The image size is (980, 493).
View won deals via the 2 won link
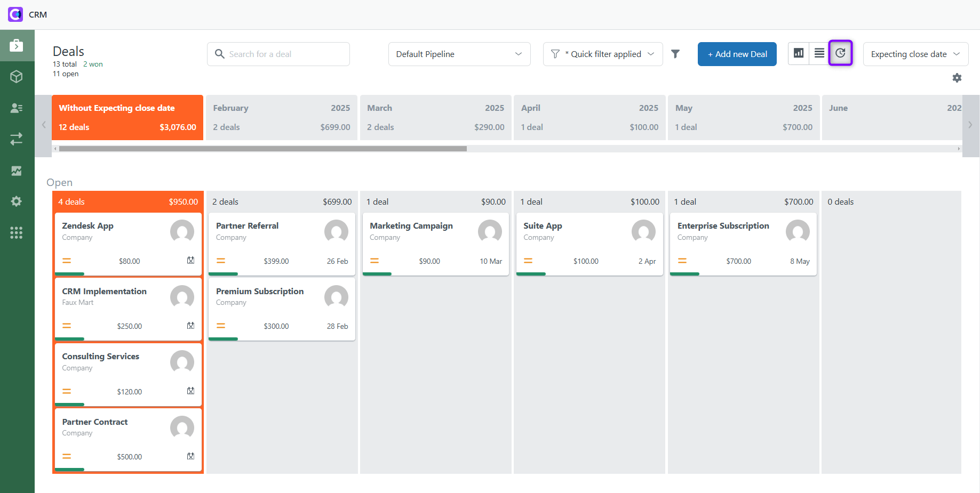[93, 64]
